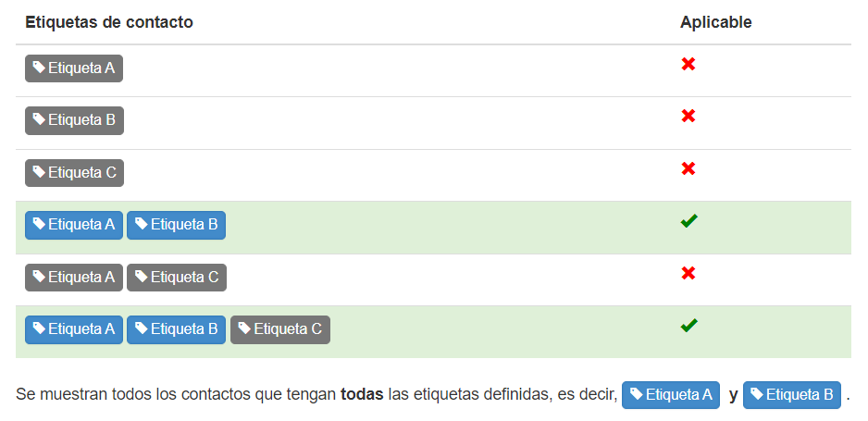Select the blue Etiqueta B tag in the last table row
Viewport: 868px width, 421px height.
(176, 329)
